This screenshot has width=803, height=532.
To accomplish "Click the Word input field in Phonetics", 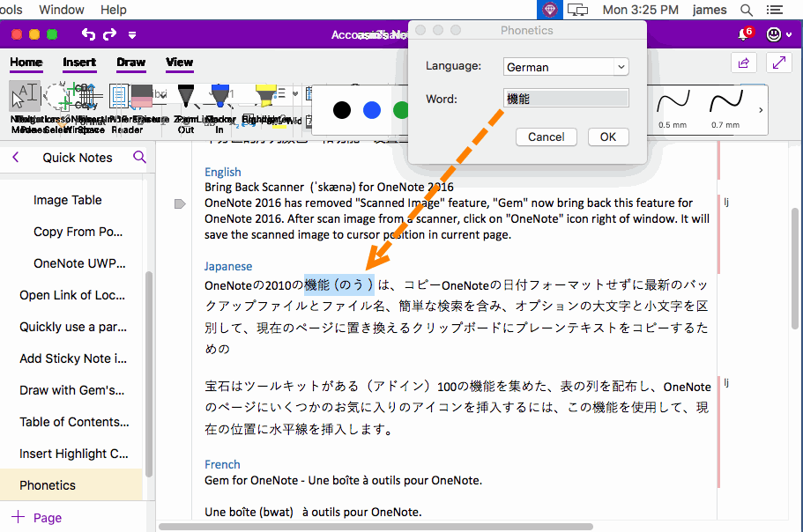I will (x=566, y=99).
